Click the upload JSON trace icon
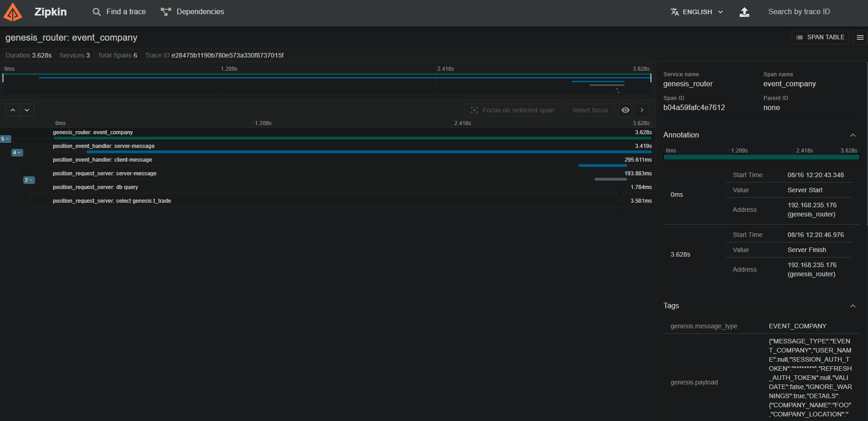This screenshot has height=421, width=868. 744,12
